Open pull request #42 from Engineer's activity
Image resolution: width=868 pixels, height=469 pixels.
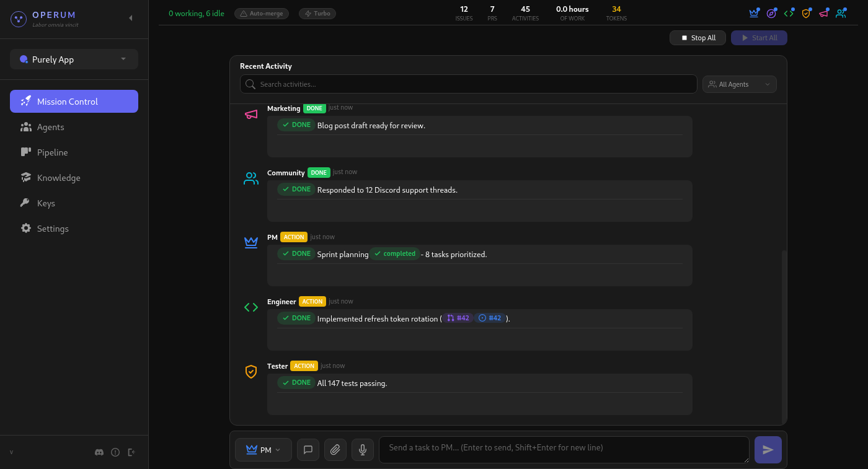click(x=458, y=318)
